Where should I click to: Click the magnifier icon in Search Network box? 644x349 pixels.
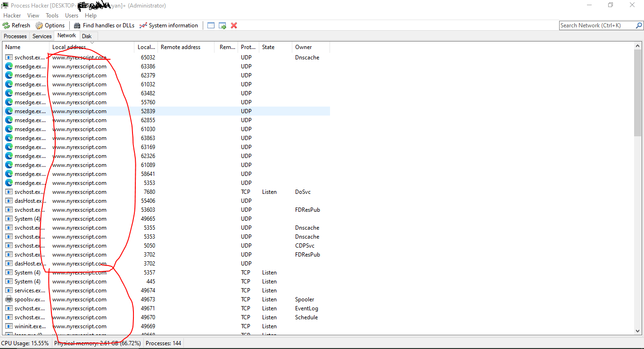point(639,25)
